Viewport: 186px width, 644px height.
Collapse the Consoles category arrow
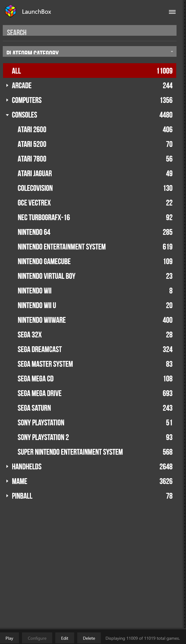coord(7,115)
